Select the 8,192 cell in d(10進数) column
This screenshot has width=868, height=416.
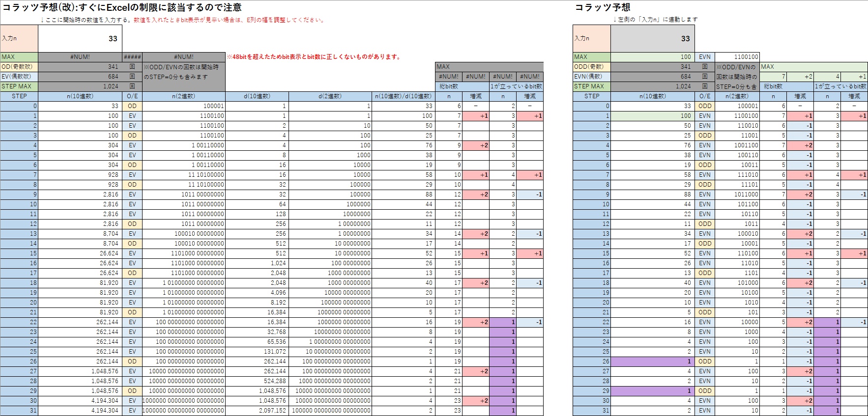pyautogui.click(x=257, y=303)
